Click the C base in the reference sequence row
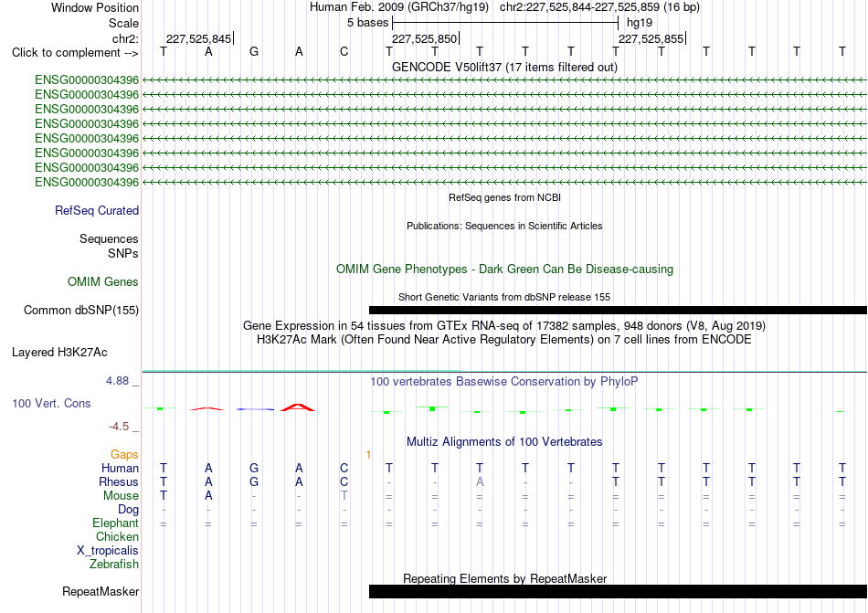868x613 pixels. point(344,51)
